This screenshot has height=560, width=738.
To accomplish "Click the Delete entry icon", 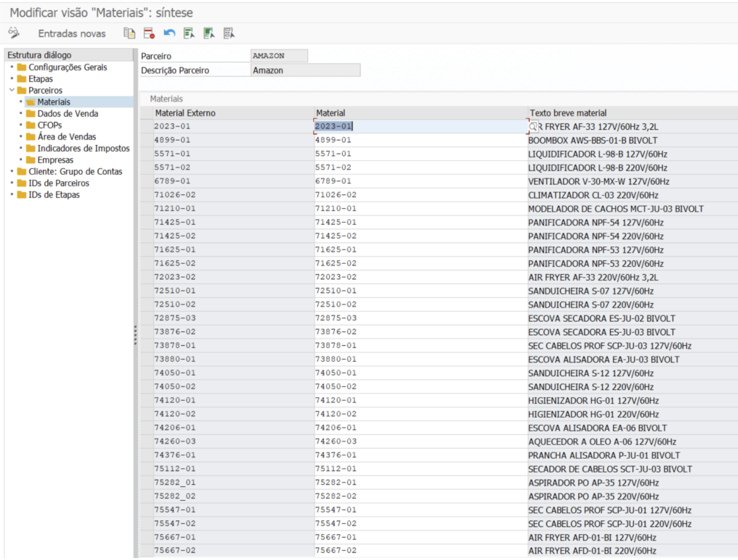I will 149,33.
